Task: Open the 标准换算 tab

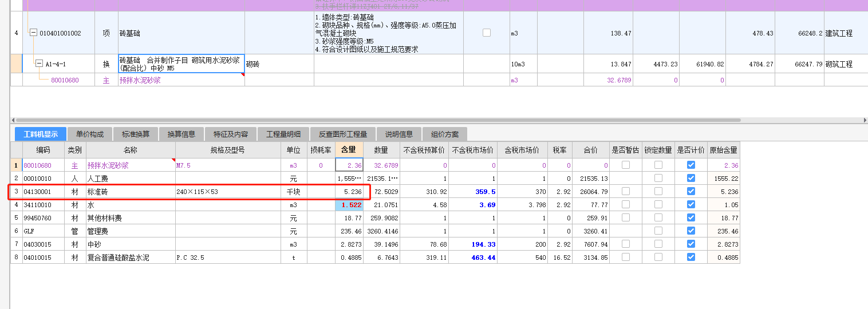Action: pyautogui.click(x=136, y=134)
